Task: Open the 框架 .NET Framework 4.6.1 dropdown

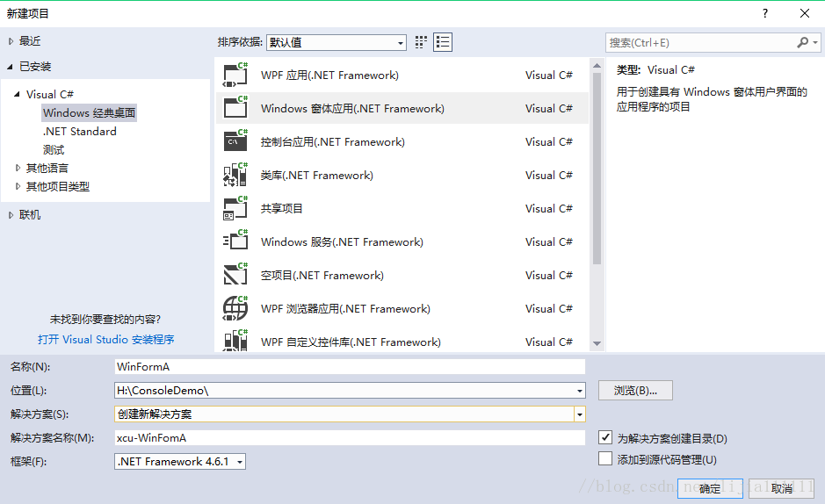Action: pyautogui.click(x=180, y=462)
